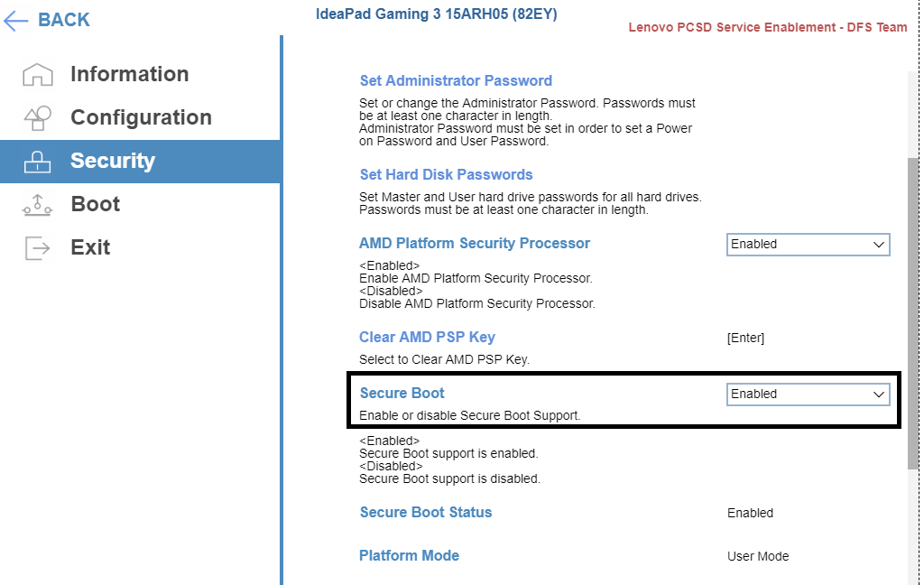Click 'Secure Boot support is disabled.' text
Image resolution: width=924 pixels, height=585 pixels.
(449, 478)
